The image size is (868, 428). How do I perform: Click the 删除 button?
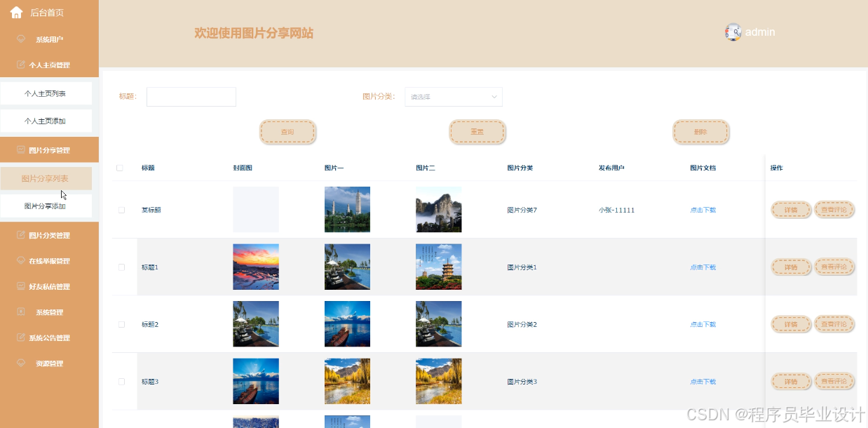701,132
